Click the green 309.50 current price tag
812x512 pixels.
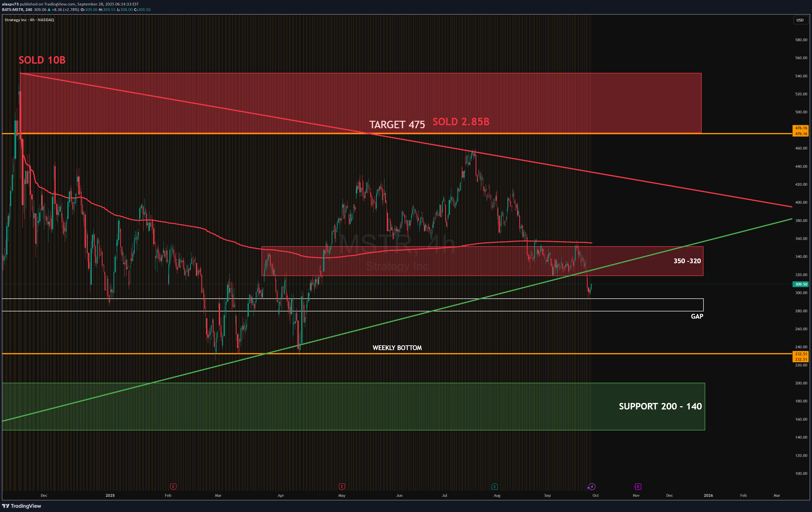(800, 284)
